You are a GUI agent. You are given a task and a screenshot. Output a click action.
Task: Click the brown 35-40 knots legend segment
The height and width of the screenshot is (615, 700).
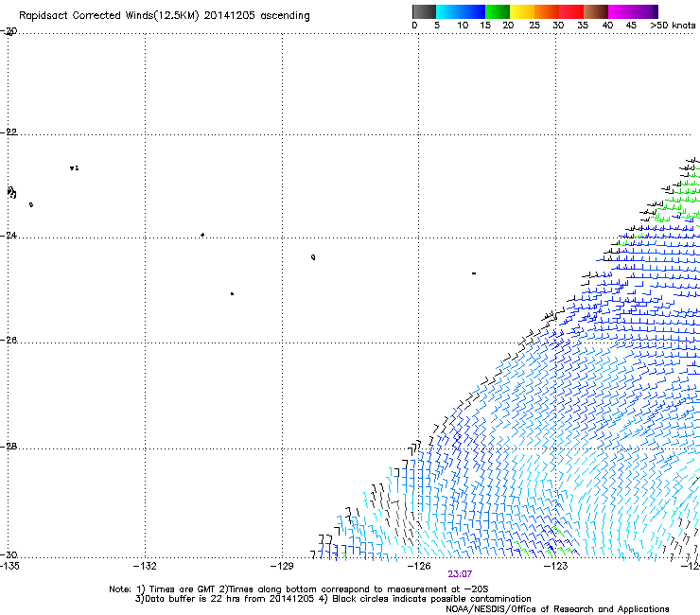[x=596, y=11]
